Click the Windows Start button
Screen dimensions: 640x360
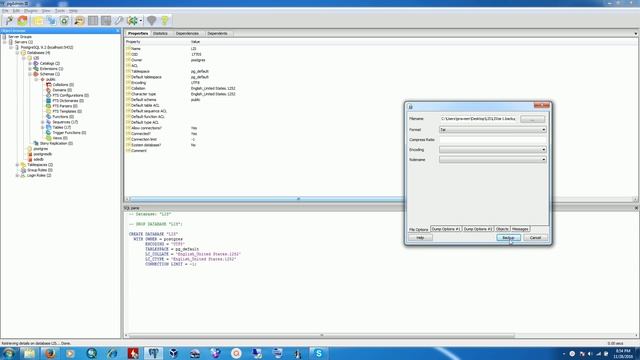(x=8, y=353)
